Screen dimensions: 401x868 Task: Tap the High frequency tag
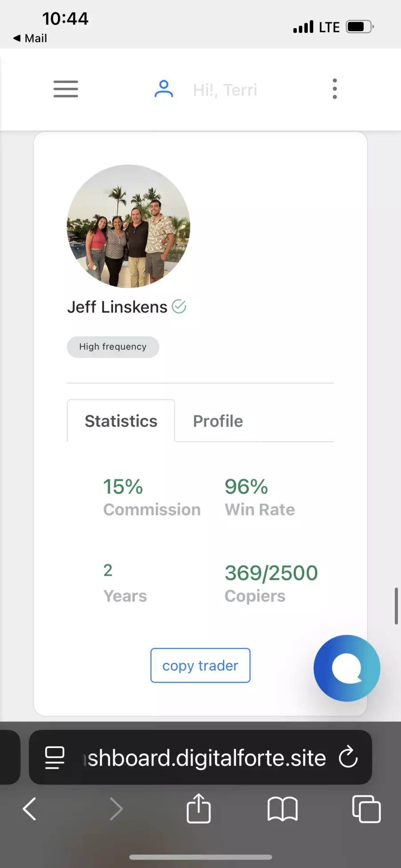(x=113, y=347)
